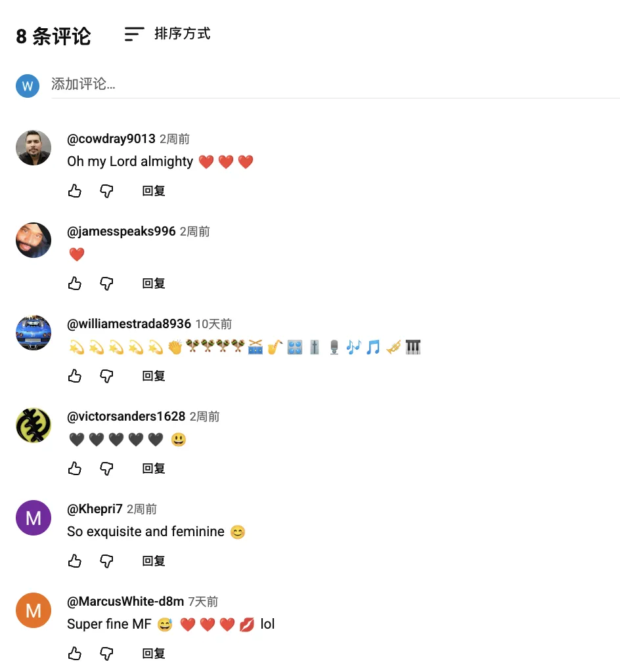Image resolution: width=620 pixels, height=672 pixels.
Task: Open the @jamesspeaks996 channel link
Action: tap(122, 231)
